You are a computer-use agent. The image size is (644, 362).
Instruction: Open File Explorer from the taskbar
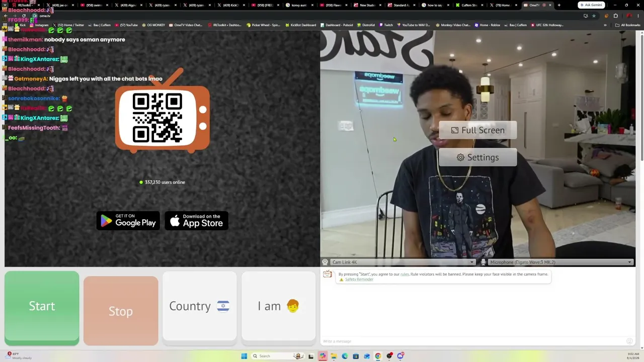point(333,356)
